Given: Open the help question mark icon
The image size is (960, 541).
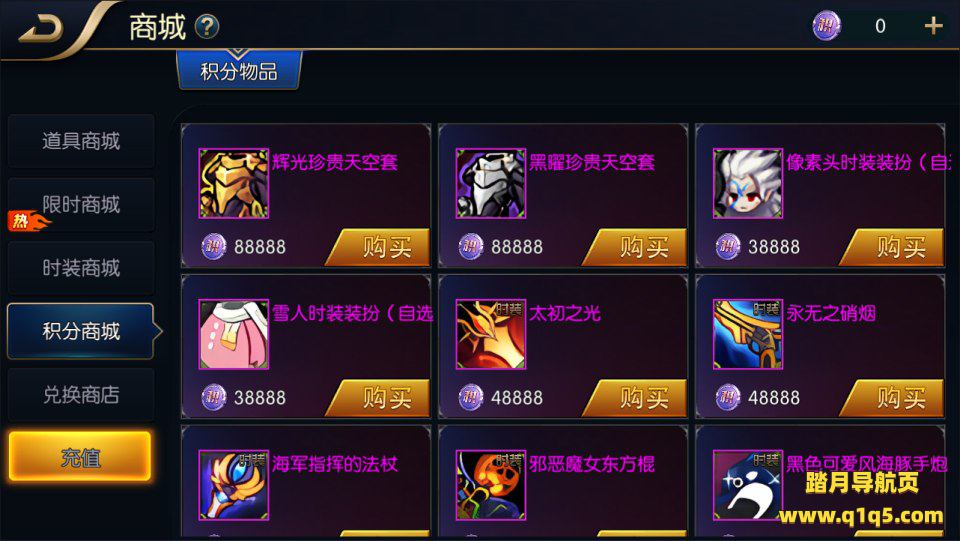Looking at the screenshot, I should (x=207, y=27).
